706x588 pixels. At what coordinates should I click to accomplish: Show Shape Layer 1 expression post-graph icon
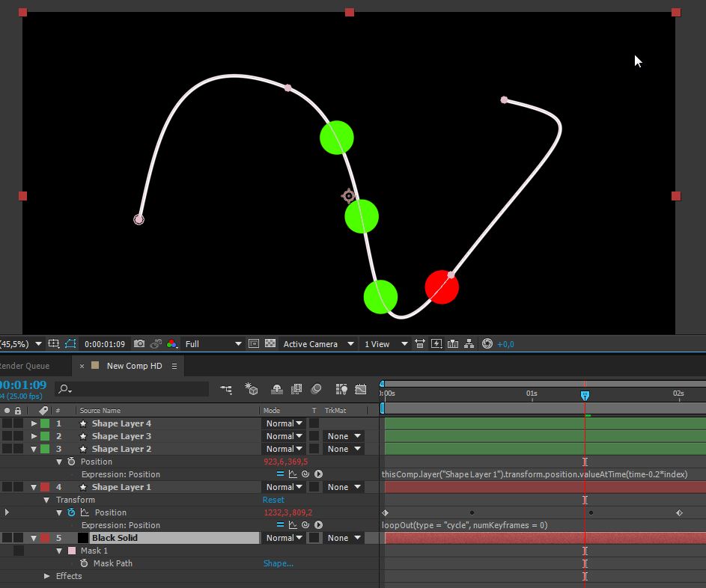(293, 524)
